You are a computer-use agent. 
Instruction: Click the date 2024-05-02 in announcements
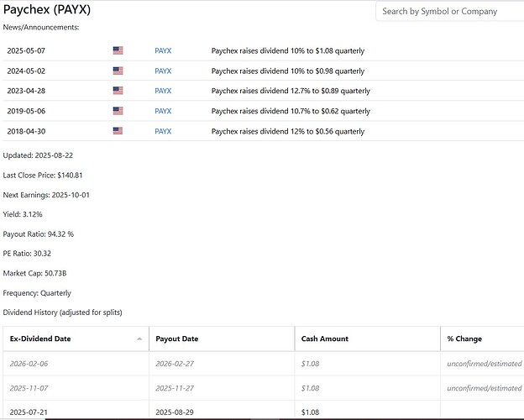26,71
